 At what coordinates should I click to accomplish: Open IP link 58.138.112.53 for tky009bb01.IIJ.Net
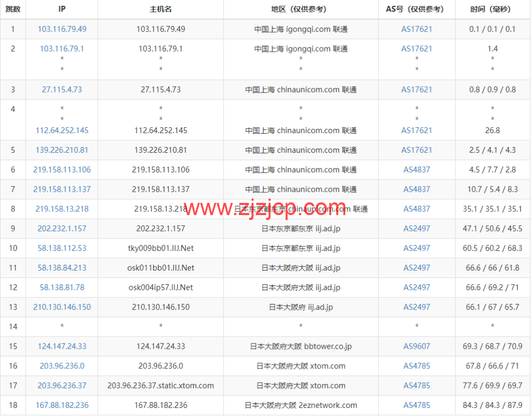coord(62,248)
